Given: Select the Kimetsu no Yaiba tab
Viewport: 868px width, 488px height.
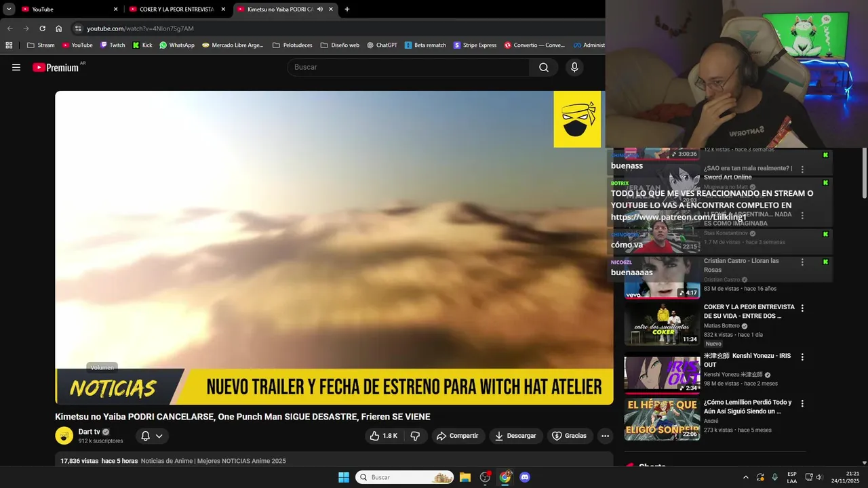Looking at the screenshot, I should point(285,9).
